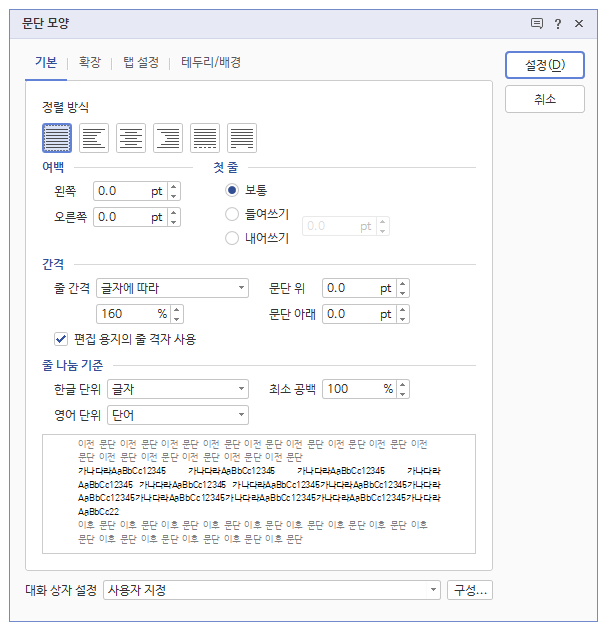Set alignment with the right align icon
The width and height of the screenshot is (609, 636).
point(168,137)
